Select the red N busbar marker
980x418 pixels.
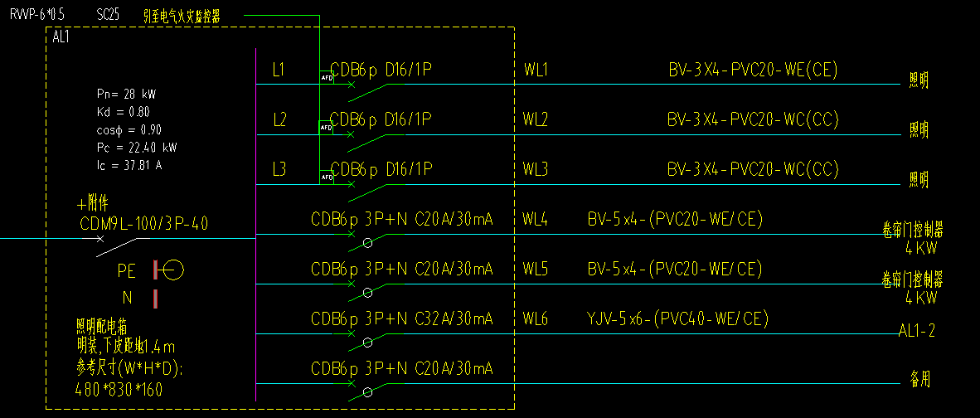point(155,299)
